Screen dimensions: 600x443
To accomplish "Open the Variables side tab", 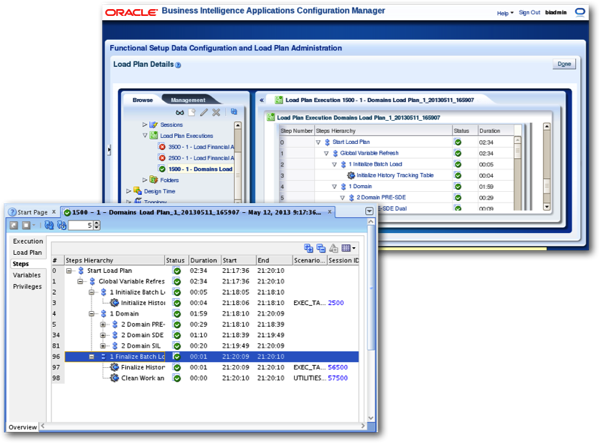I will click(26, 275).
